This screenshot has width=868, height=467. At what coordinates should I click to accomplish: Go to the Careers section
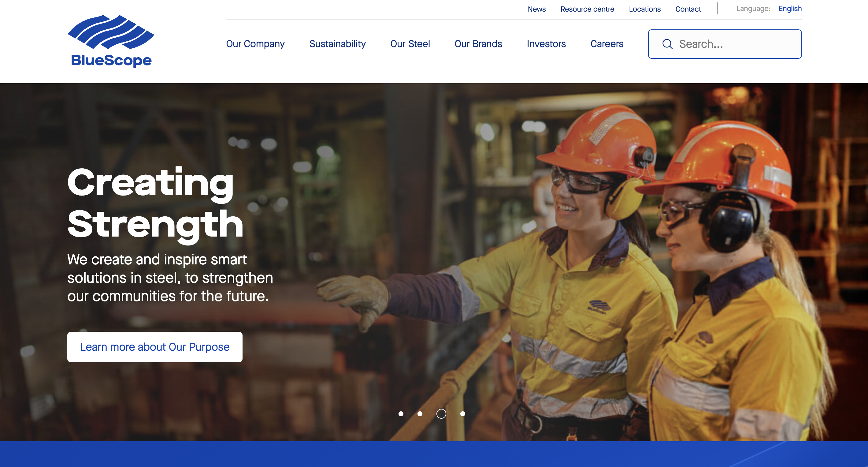click(607, 44)
